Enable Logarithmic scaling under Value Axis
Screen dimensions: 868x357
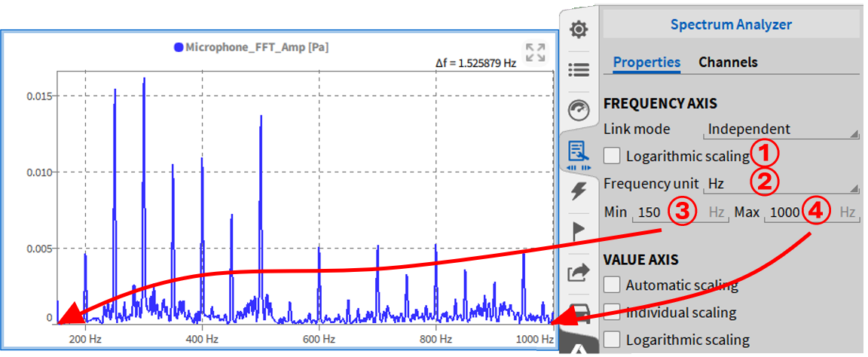click(612, 339)
